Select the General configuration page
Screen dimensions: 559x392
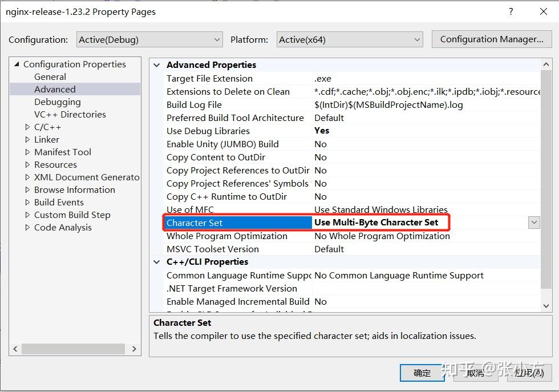tap(50, 76)
